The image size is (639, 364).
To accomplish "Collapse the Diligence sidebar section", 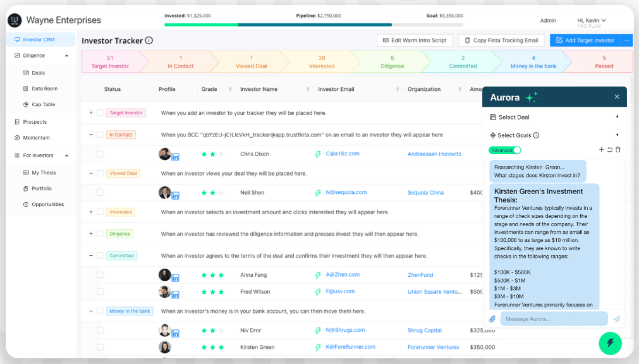I will (66, 56).
